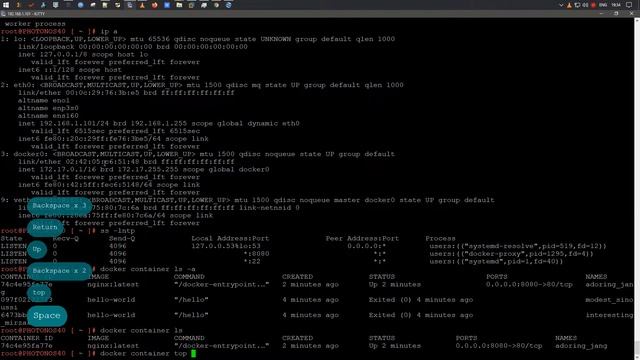
Task: Click 'hello-world' in the modest row
Action: tap(111, 300)
